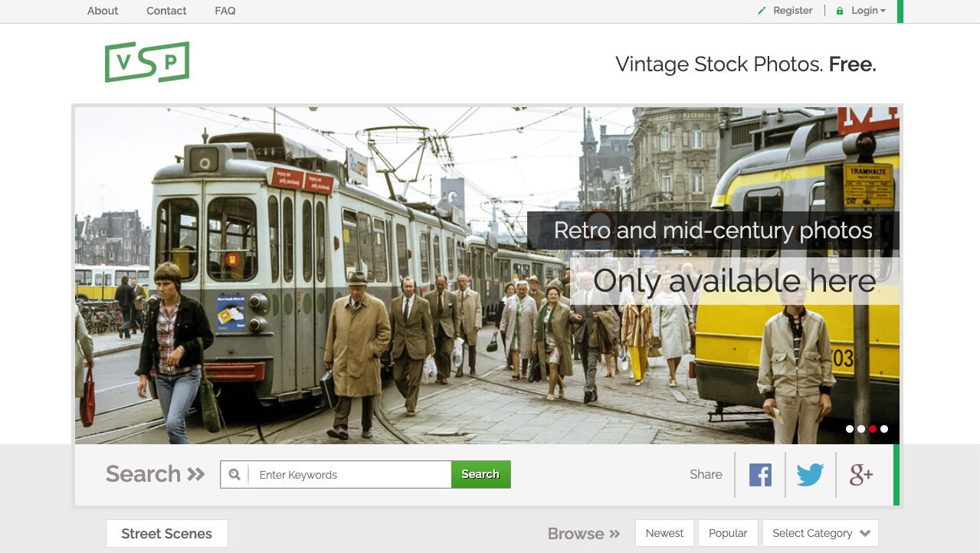Share the page via the Google+ icon

(860, 474)
